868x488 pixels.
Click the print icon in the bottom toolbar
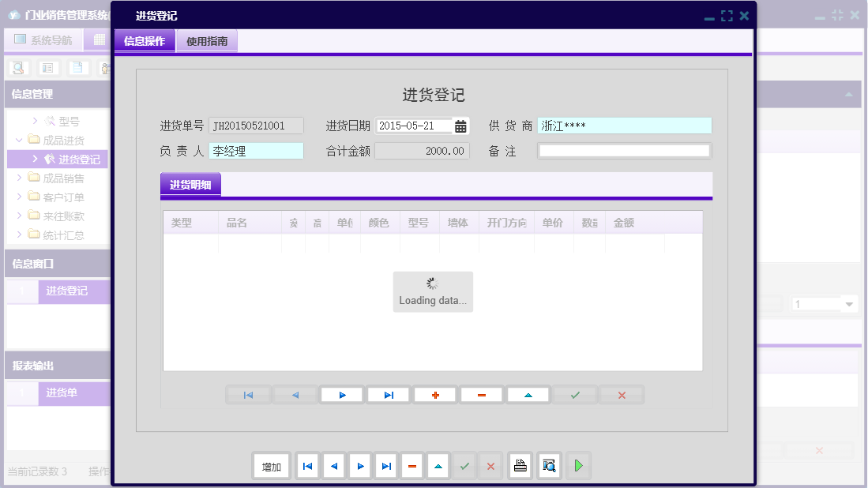pos(520,466)
